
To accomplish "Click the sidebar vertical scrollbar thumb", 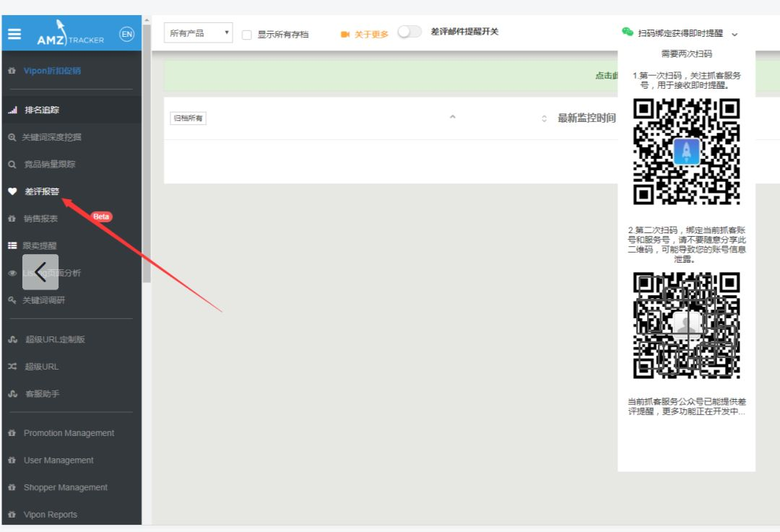I will click(147, 154).
